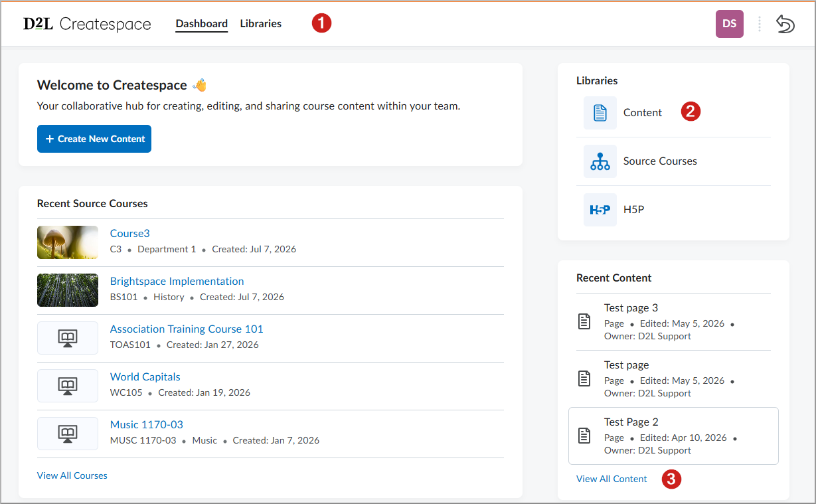
Task: Click the page icon beside Test page 3
Action: click(584, 322)
